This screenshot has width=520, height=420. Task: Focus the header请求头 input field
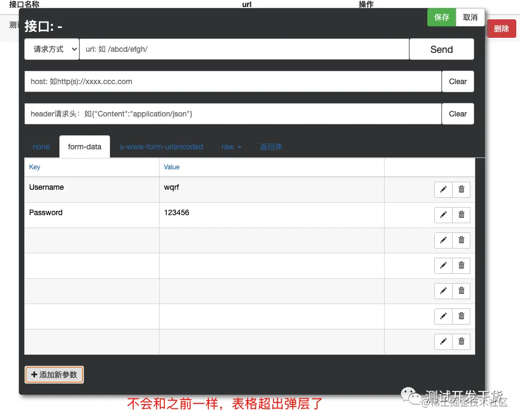[233, 114]
